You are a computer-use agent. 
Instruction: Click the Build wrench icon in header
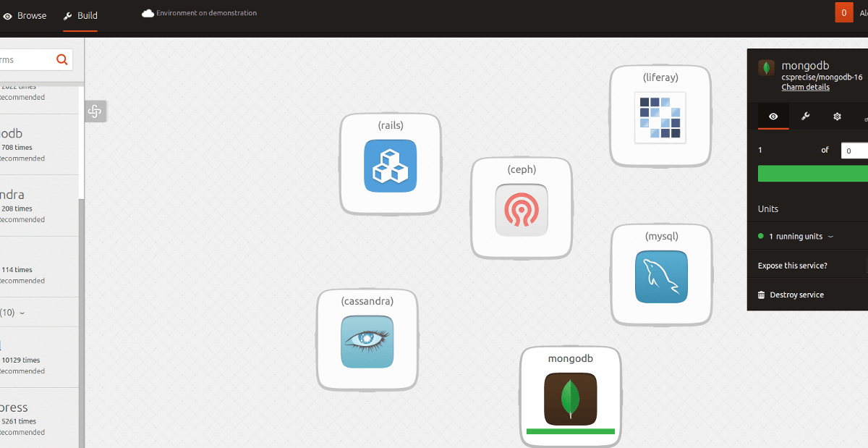click(x=68, y=16)
